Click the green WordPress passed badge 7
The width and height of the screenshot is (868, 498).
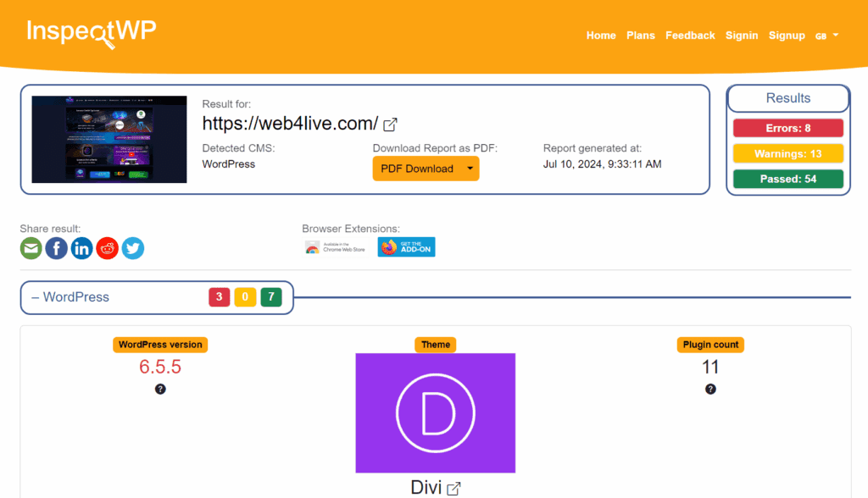click(271, 297)
